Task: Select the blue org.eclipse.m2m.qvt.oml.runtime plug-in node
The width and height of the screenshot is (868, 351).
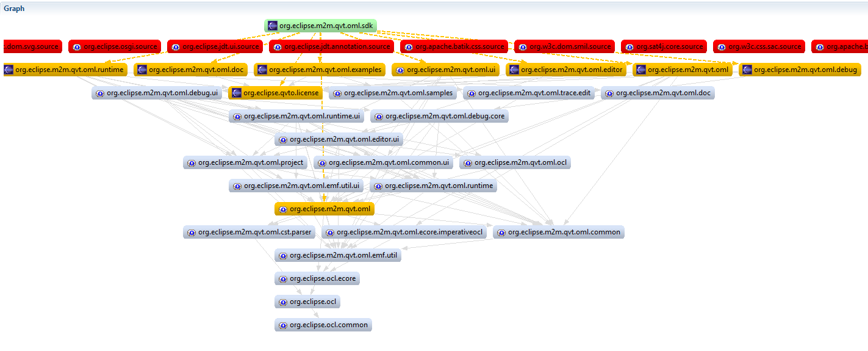Action: (433, 186)
